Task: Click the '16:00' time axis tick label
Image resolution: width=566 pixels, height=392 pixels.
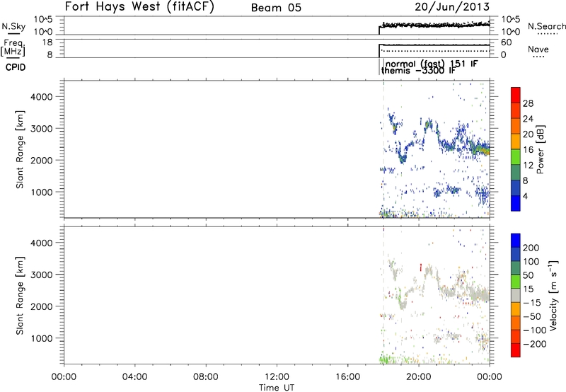Action: point(348,377)
